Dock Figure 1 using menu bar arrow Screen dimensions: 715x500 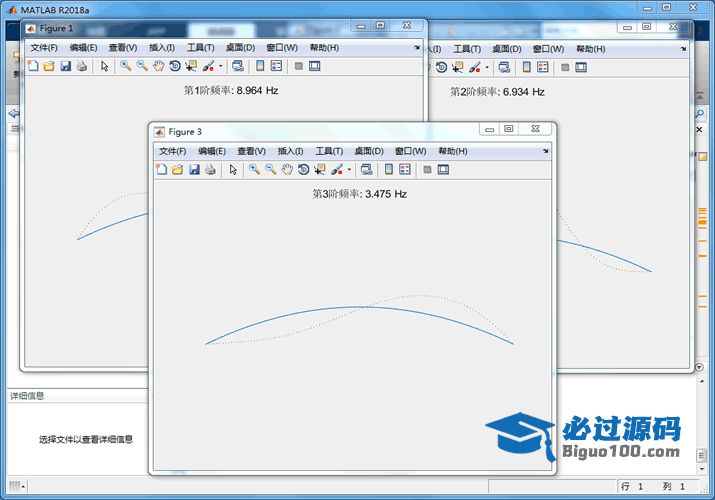417,47
